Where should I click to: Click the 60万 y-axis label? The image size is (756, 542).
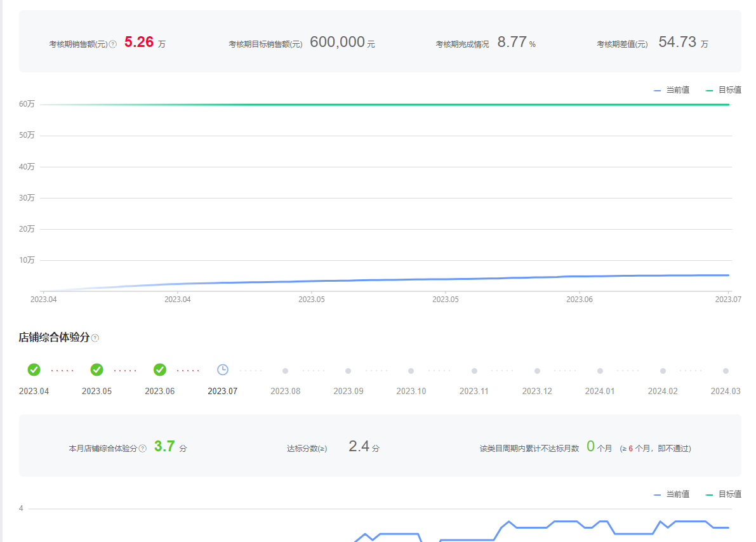pos(27,104)
